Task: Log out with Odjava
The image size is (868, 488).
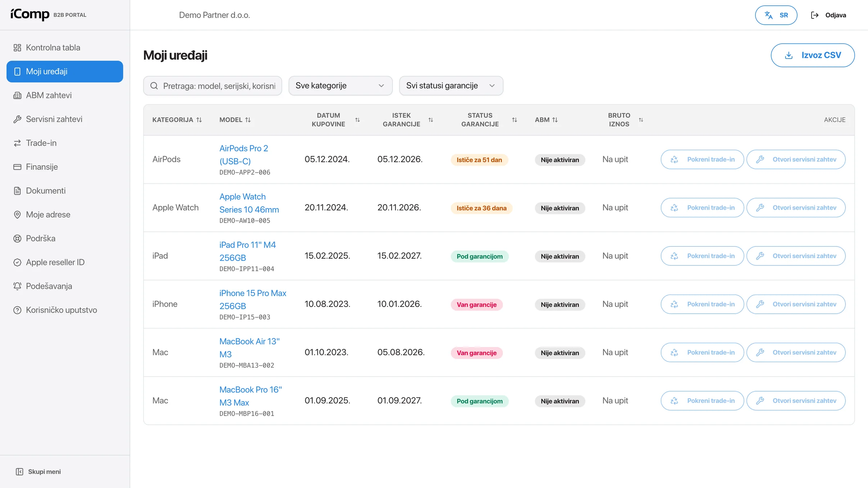Action: [829, 15]
